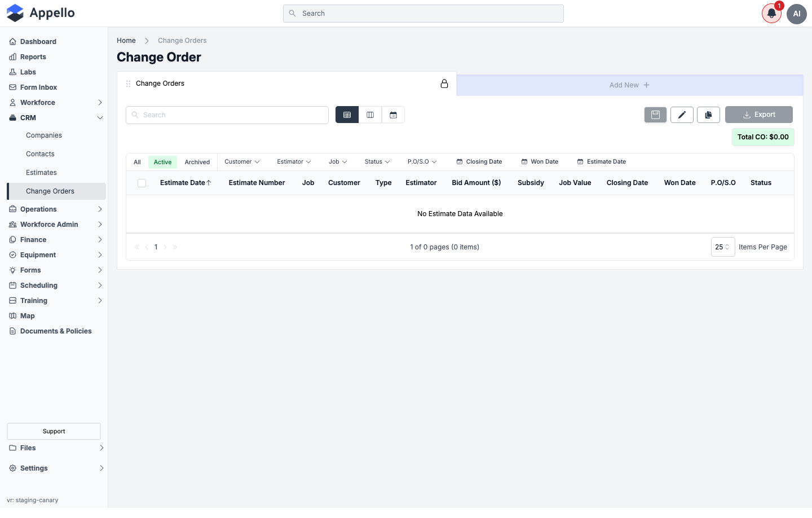
Task: Jump to first page in pagination
Action: pyautogui.click(x=137, y=247)
